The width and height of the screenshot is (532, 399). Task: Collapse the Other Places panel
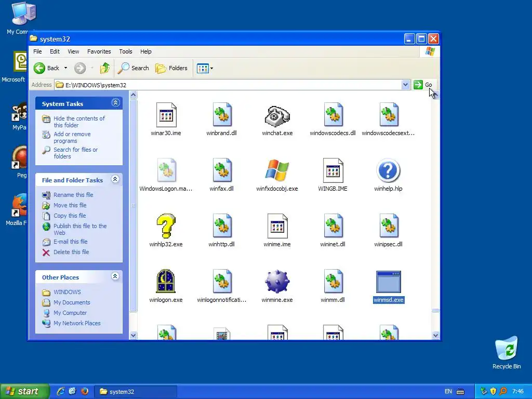pos(115,276)
